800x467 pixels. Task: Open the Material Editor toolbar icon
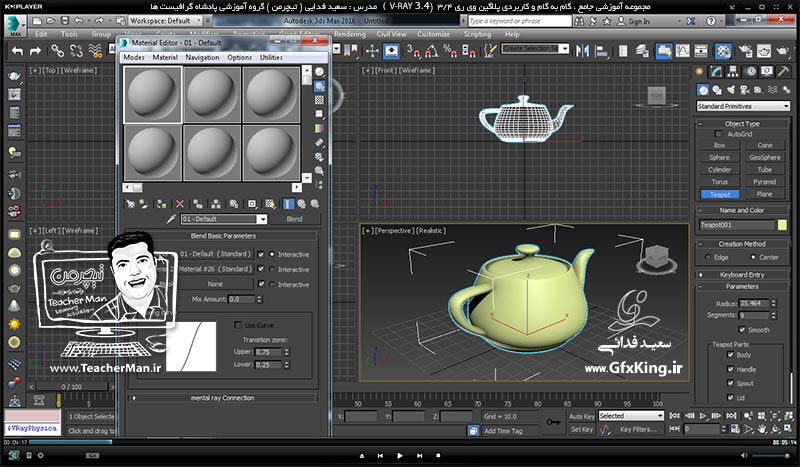click(723, 51)
